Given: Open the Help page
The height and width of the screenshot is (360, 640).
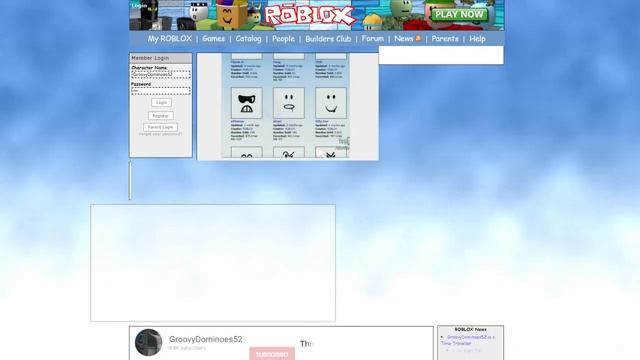Looking at the screenshot, I should point(477,39).
